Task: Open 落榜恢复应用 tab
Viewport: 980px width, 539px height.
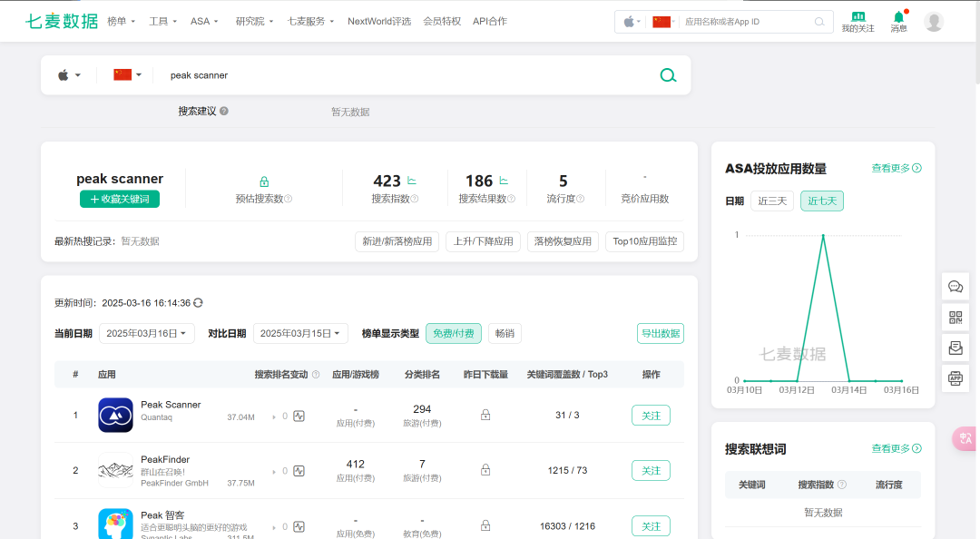Action: (x=563, y=241)
